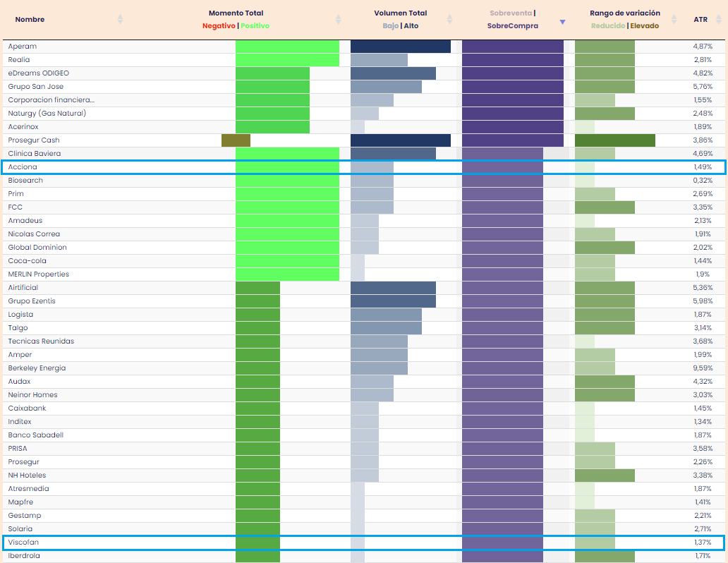
Task: Select the Caixabank row
Action: coord(27,408)
